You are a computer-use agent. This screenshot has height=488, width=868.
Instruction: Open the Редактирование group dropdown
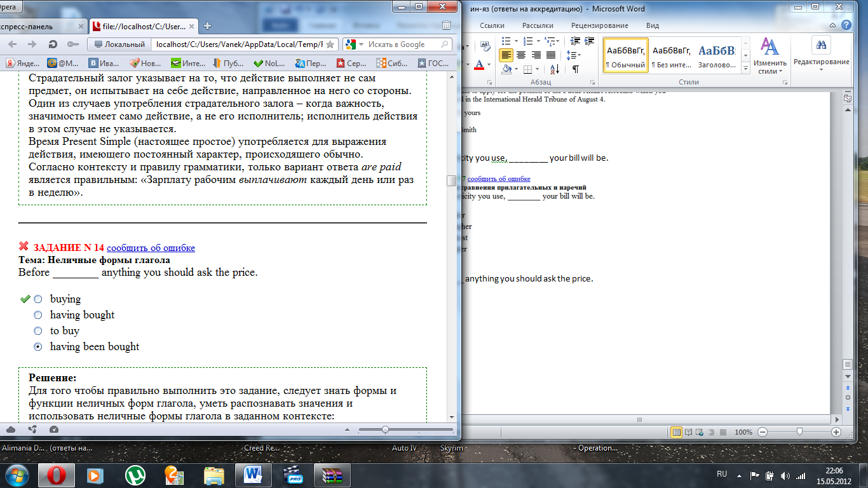(x=821, y=55)
